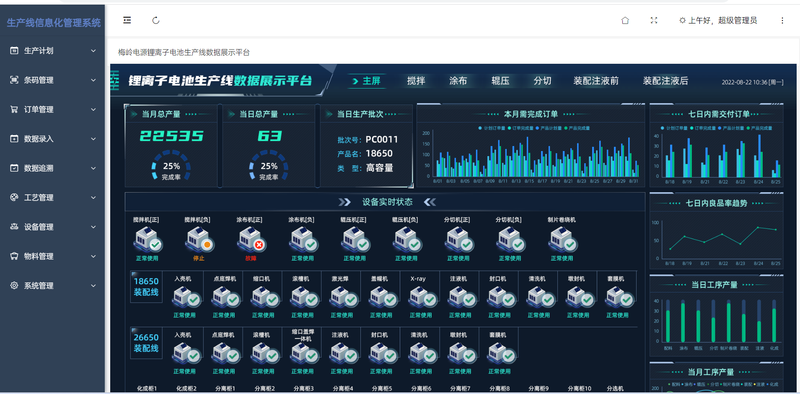800x394 pixels.
Task: Click the 工艺管理 palette icon
Action: [14, 198]
